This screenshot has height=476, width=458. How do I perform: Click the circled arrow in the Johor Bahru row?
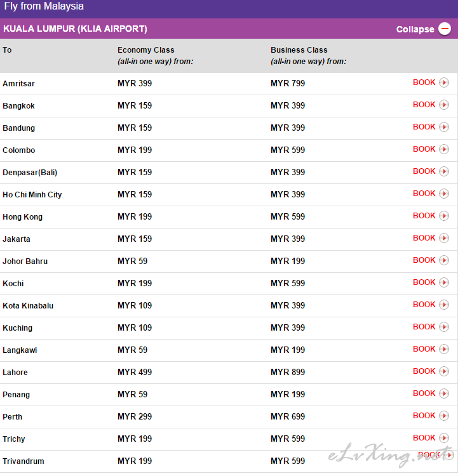[444, 260]
